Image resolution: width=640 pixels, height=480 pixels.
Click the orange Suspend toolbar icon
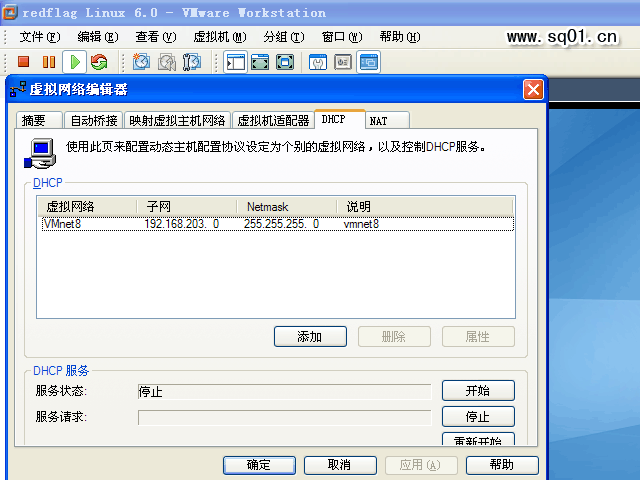(x=49, y=62)
